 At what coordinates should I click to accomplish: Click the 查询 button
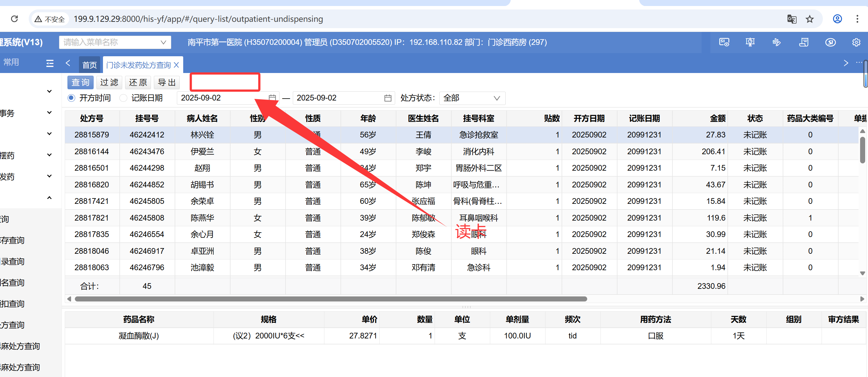coord(80,82)
